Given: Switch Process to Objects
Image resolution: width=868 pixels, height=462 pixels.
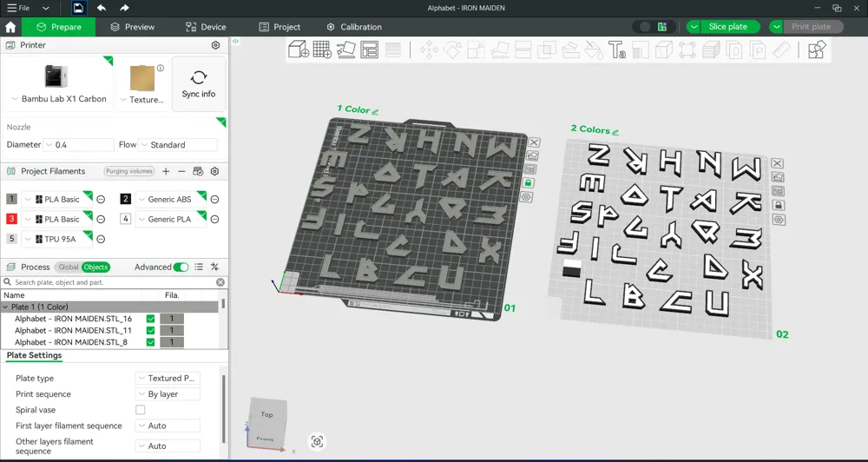Looking at the screenshot, I should [95, 267].
